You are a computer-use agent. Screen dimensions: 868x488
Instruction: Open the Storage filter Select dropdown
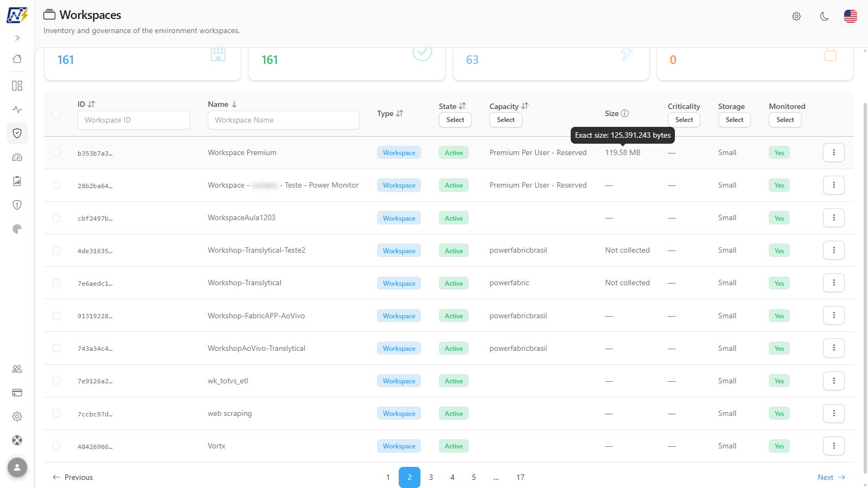(x=735, y=120)
